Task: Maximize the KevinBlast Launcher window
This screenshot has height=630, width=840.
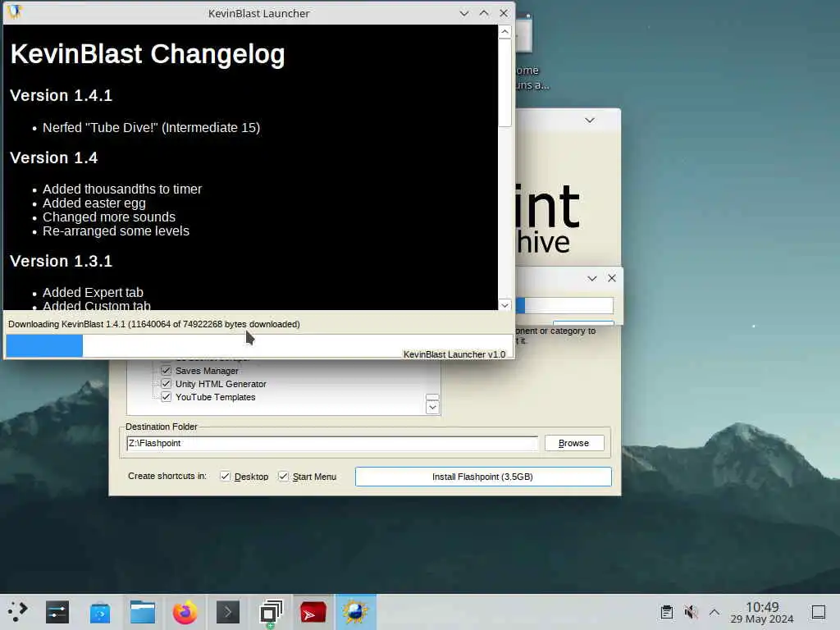Action: pos(484,13)
